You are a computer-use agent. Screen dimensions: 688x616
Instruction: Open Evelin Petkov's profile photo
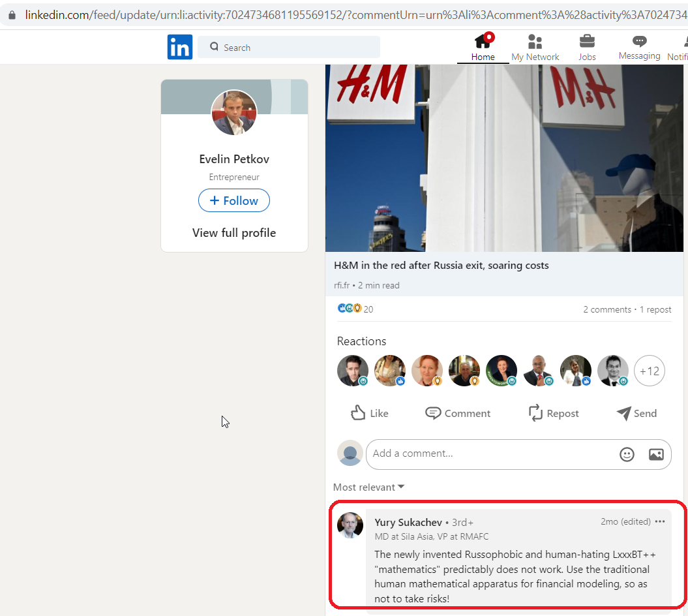(x=234, y=113)
